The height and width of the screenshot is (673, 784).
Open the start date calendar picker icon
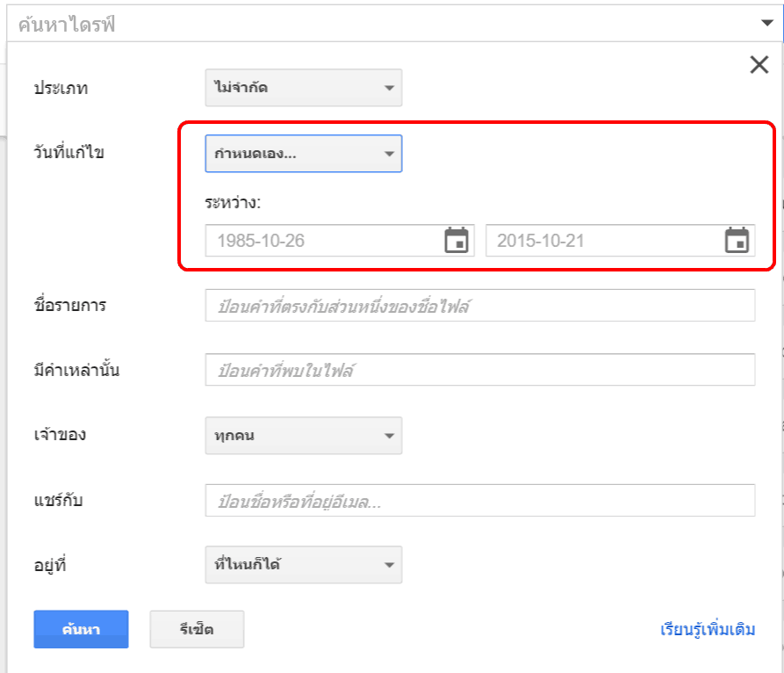tap(457, 240)
